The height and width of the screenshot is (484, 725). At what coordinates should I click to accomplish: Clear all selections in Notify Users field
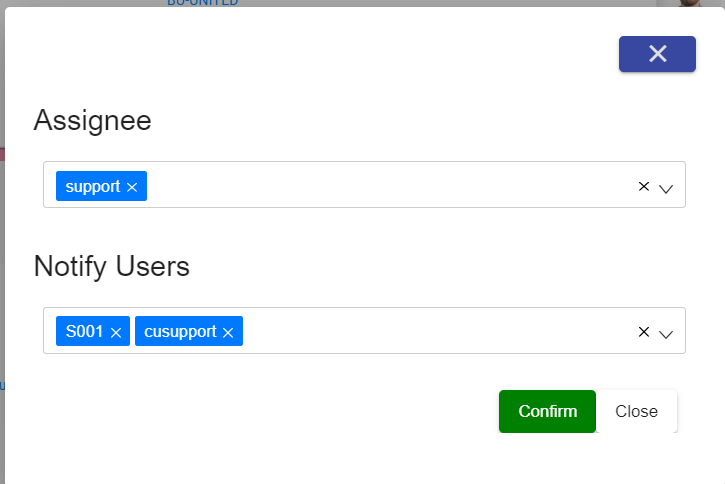coord(644,332)
